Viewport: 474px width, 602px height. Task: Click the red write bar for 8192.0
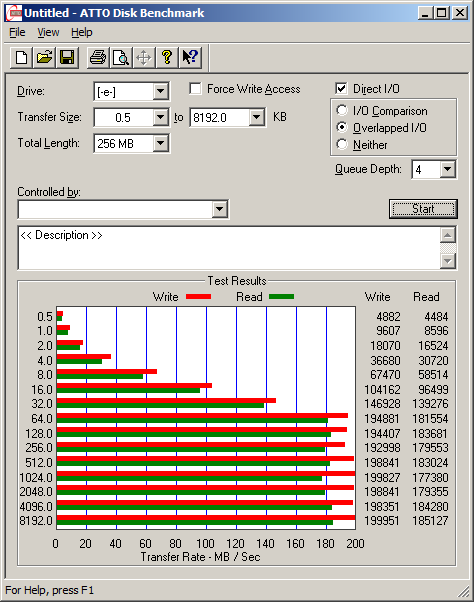(x=206, y=518)
